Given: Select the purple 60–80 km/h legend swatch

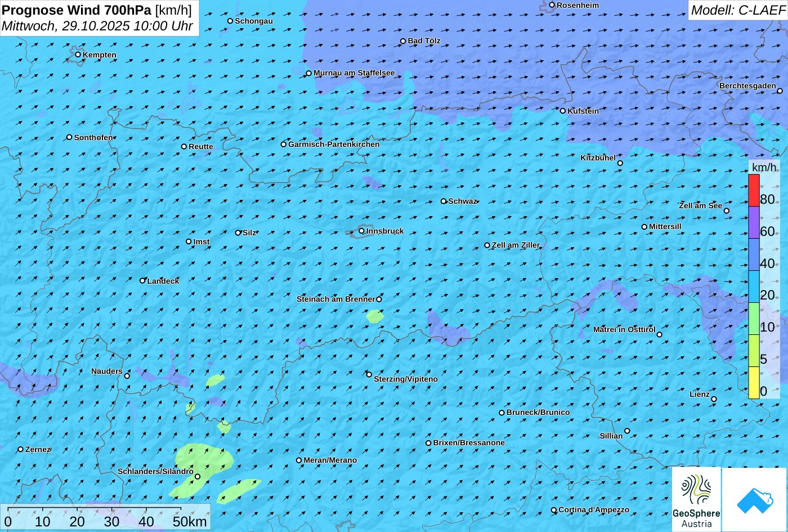Looking at the screenshot, I should [x=754, y=222].
